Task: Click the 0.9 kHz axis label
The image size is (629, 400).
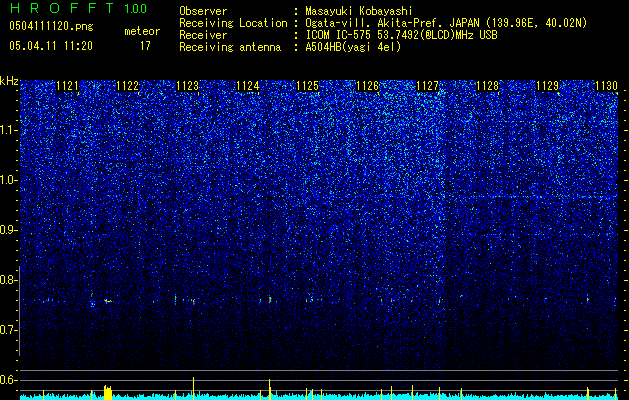Action: coord(9,230)
